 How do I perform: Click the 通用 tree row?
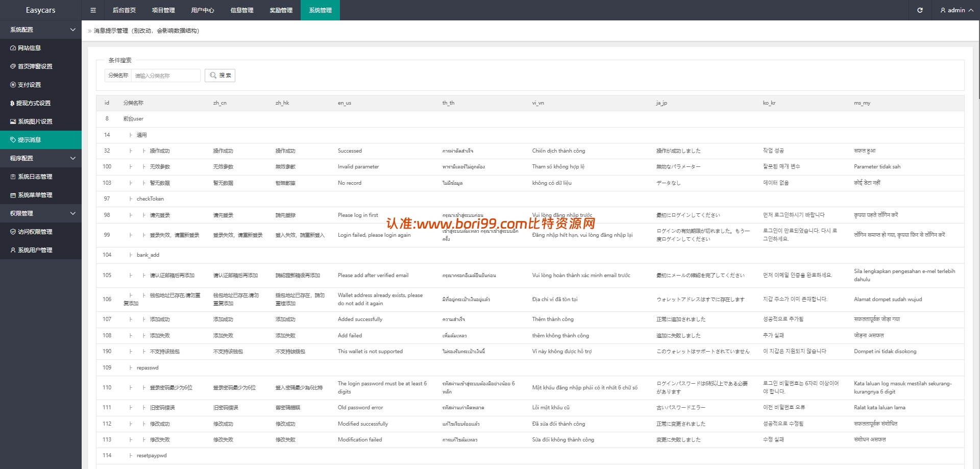tap(530, 135)
